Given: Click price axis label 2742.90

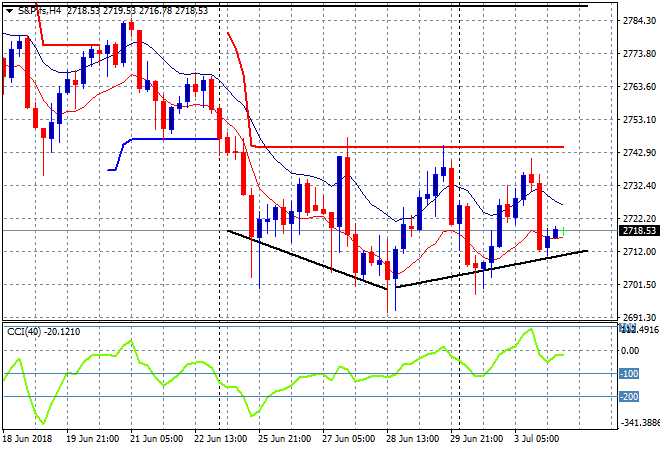Looking at the screenshot, I should point(639,152).
